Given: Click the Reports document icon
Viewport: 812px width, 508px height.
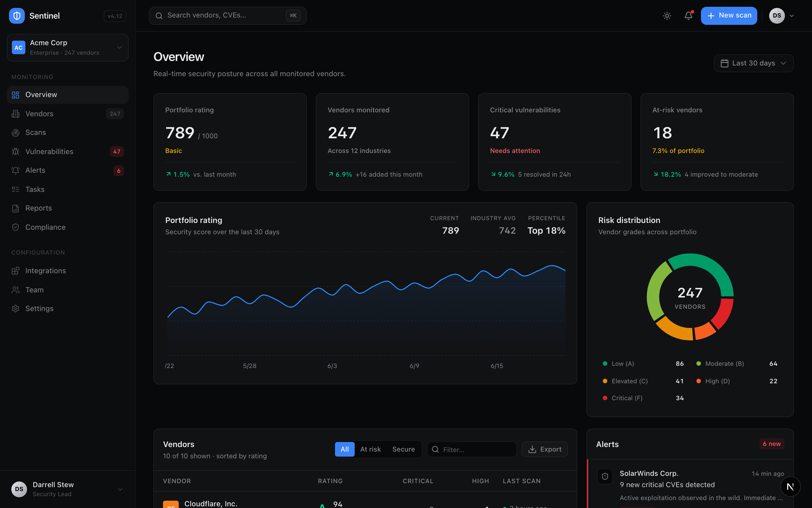Looking at the screenshot, I should tap(16, 208).
